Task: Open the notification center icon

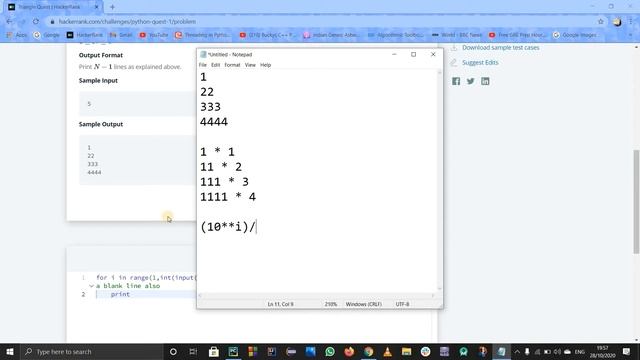Action: coord(627,352)
